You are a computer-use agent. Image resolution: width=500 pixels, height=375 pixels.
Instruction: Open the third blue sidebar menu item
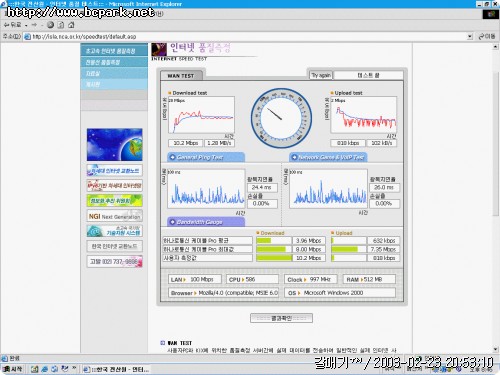tap(114, 73)
